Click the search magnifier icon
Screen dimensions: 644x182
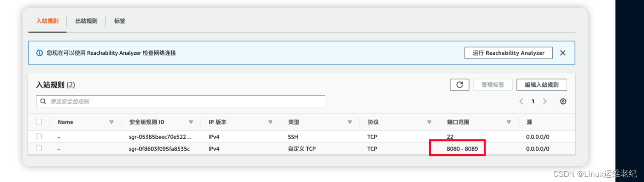click(43, 101)
